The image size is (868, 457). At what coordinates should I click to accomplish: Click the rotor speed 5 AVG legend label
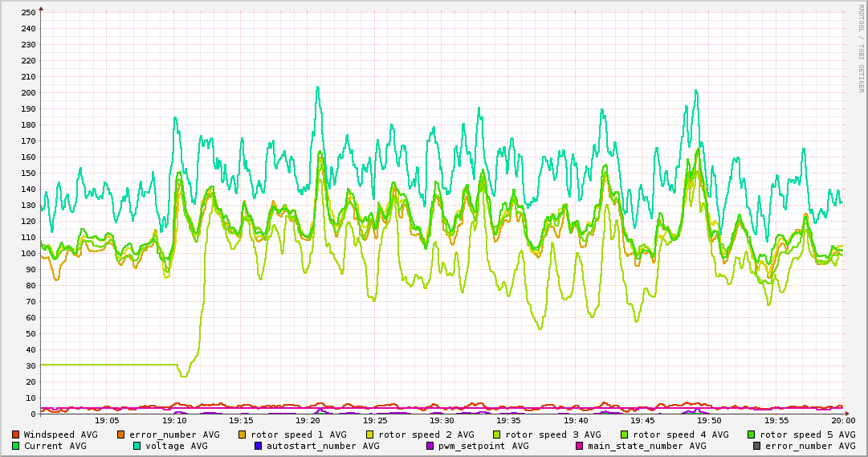[x=808, y=435]
